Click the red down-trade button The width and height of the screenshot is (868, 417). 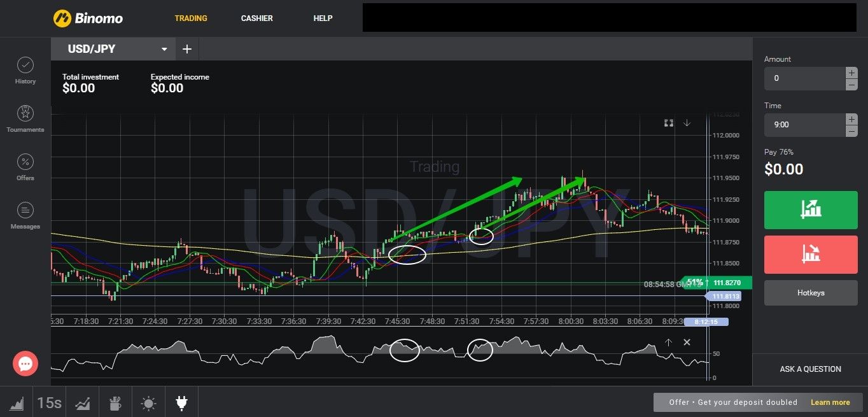(811, 255)
